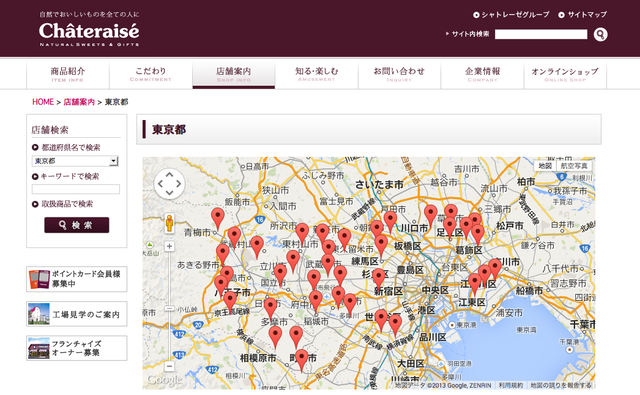Click the Street View pegman icon
Viewport: 640px width, 395px height.
169,223
